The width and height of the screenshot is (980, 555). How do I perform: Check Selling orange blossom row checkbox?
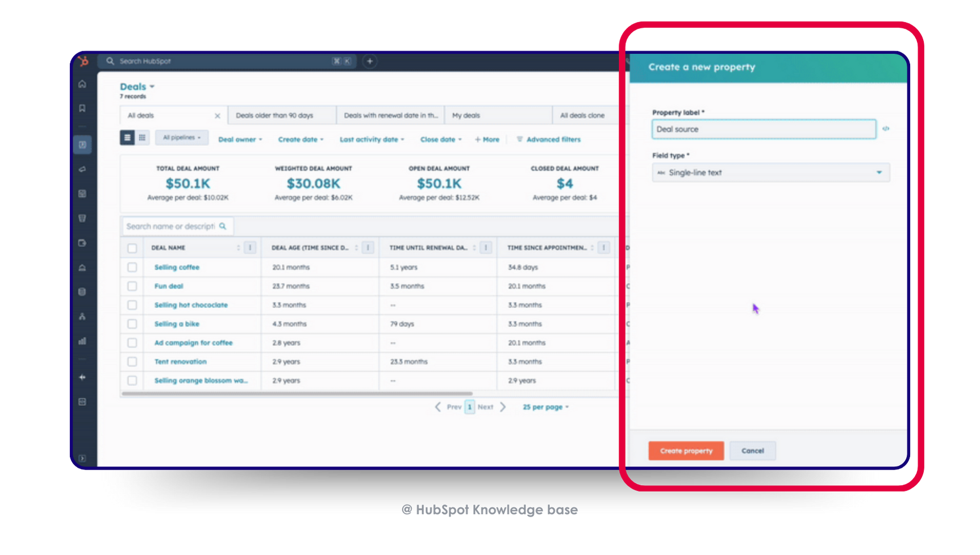pos(132,381)
